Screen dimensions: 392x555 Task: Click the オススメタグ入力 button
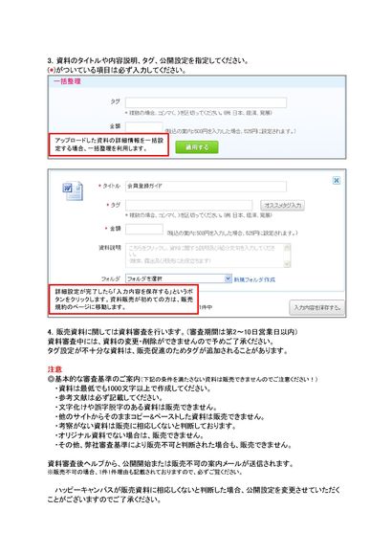tap(282, 206)
